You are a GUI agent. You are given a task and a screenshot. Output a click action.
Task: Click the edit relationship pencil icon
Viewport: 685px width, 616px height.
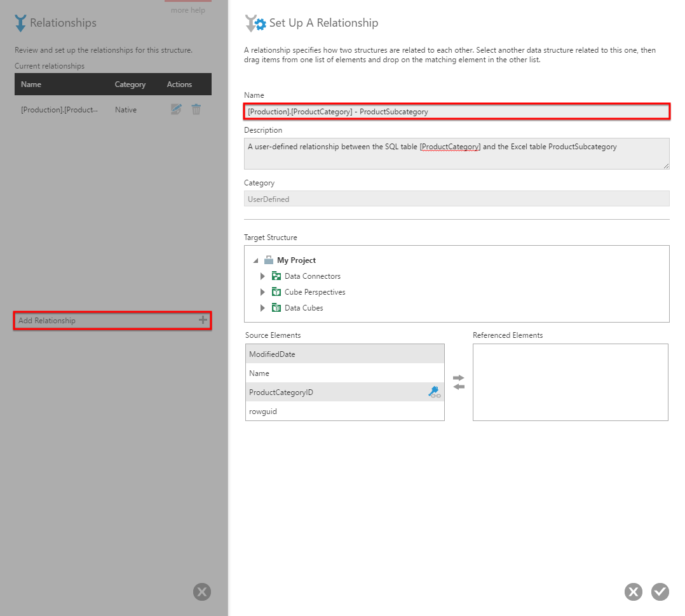point(176,109)
